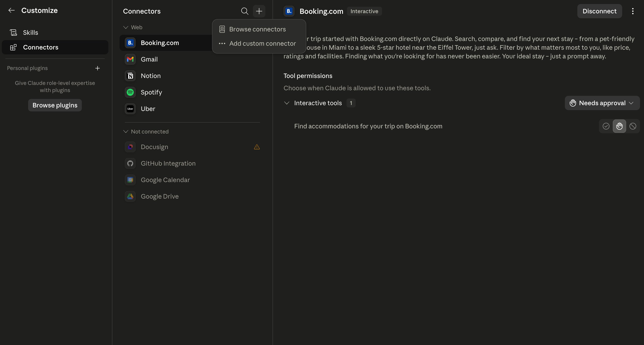Image resolution: width=644 pixels, height=345 pixels.
Task: Open the Skills section icon
Action: (x=14, y=33)
